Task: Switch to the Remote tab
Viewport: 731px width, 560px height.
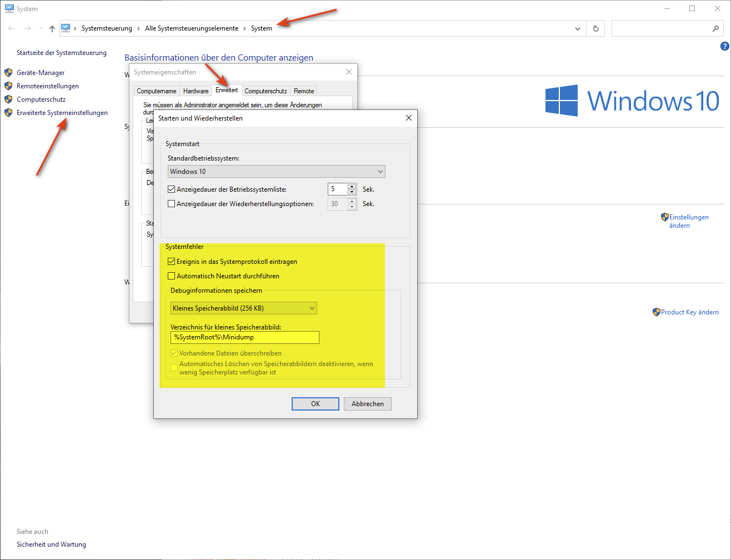Action: 304,91
